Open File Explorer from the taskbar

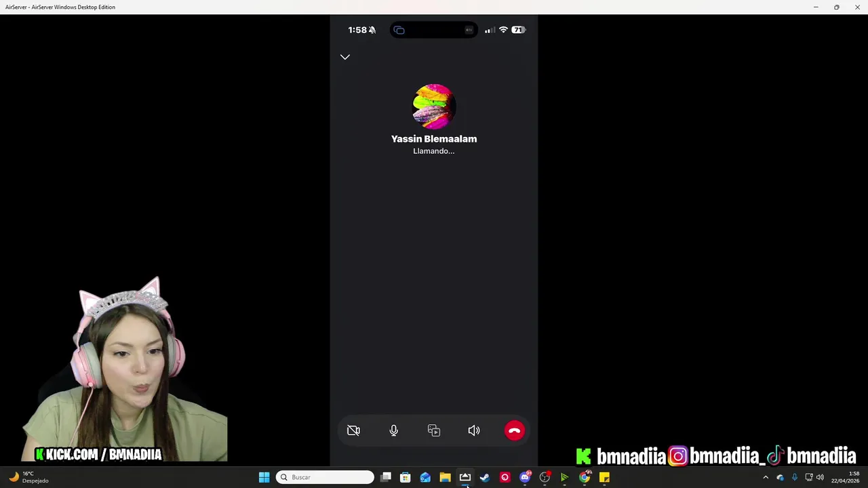445,477
